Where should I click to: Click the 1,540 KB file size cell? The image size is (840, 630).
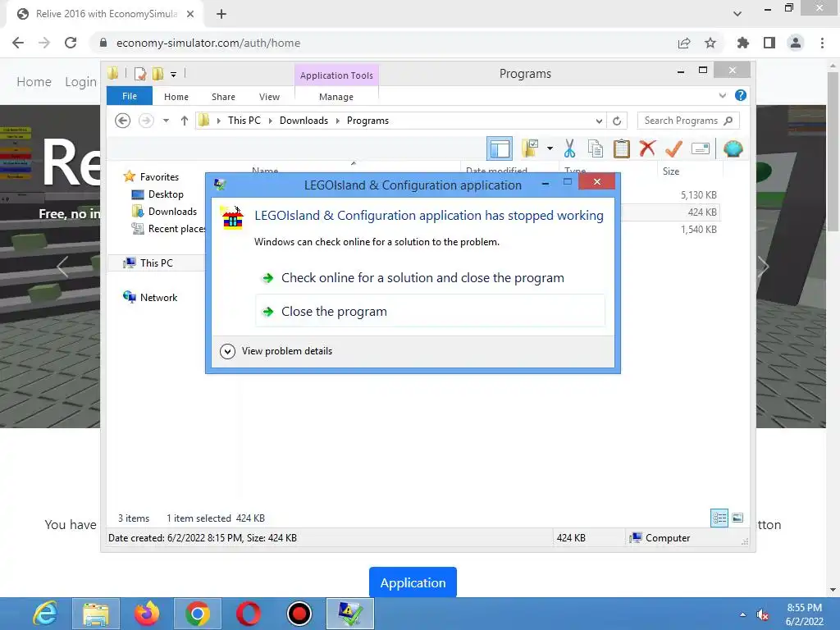coord(699,230)
